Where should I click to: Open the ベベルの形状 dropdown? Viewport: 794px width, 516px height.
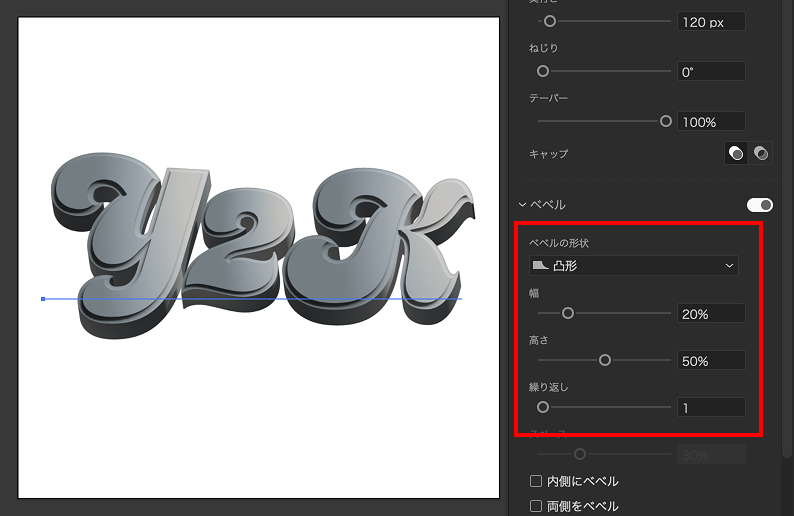[633, 265]
